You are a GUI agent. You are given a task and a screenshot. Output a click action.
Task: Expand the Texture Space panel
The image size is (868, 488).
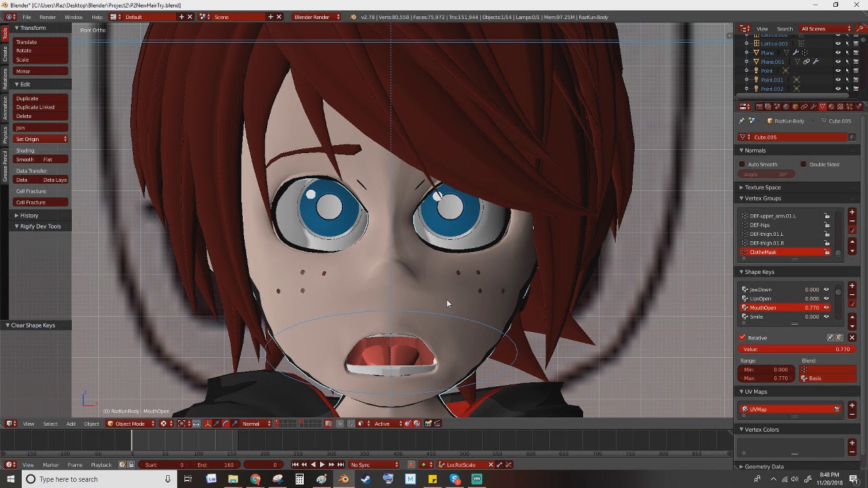pos(762,187)
